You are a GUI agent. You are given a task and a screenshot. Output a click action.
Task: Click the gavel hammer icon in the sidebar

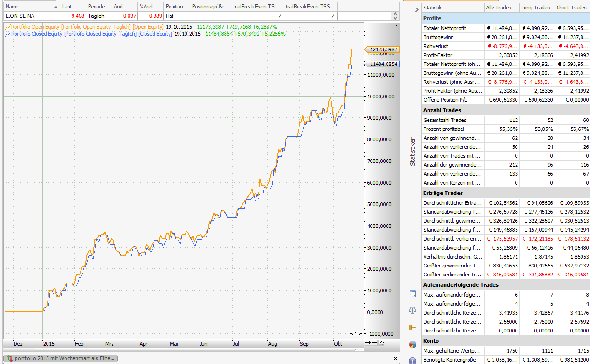[412, 327]
